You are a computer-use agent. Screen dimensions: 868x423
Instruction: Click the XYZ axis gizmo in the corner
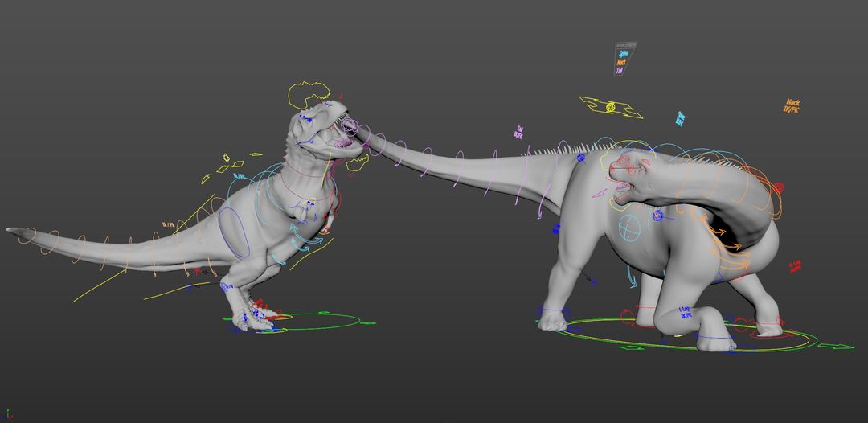tap(8, 413)
